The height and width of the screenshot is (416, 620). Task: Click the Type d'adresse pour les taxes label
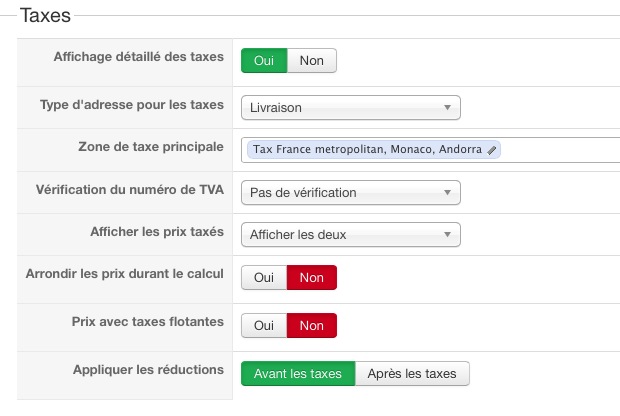point(131,104)
